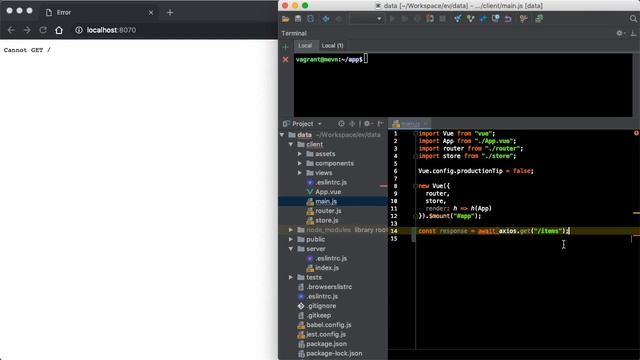Switch to the Local (1) terminal tab

pos(332,46)
